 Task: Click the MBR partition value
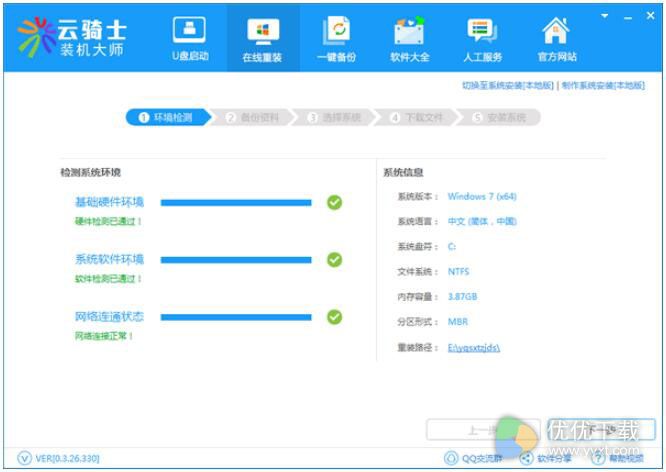[458, 322]
